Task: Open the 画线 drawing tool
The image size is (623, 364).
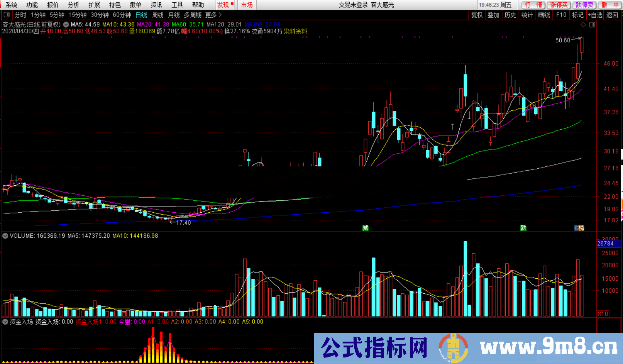Action: pyautogui.click(x=544, y=15)
